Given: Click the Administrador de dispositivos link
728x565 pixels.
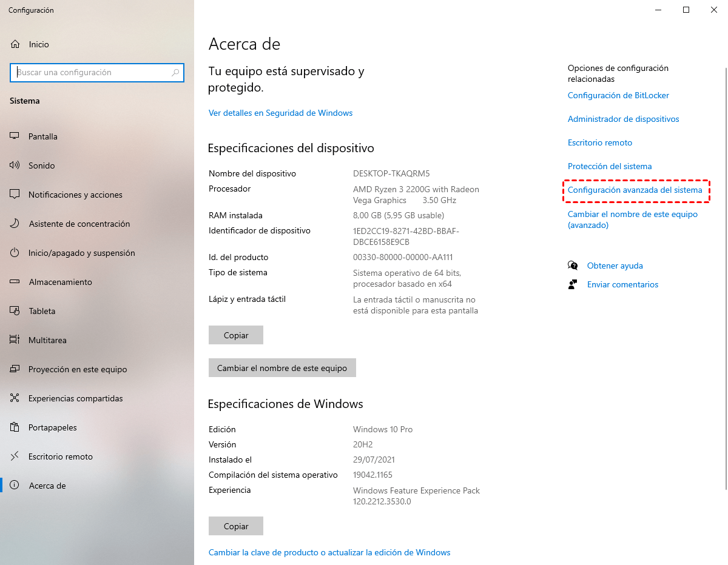Looking at the screenshot, I should click(x=623, y=119).
